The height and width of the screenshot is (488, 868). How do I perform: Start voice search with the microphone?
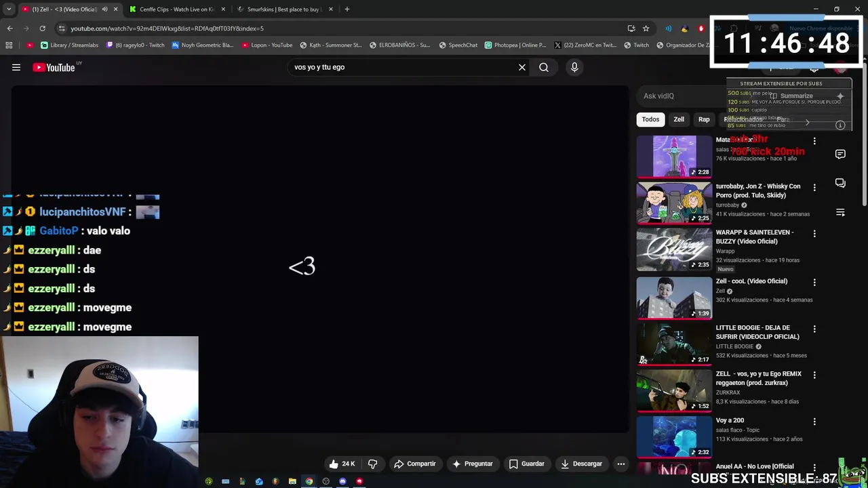pos(574,67)
